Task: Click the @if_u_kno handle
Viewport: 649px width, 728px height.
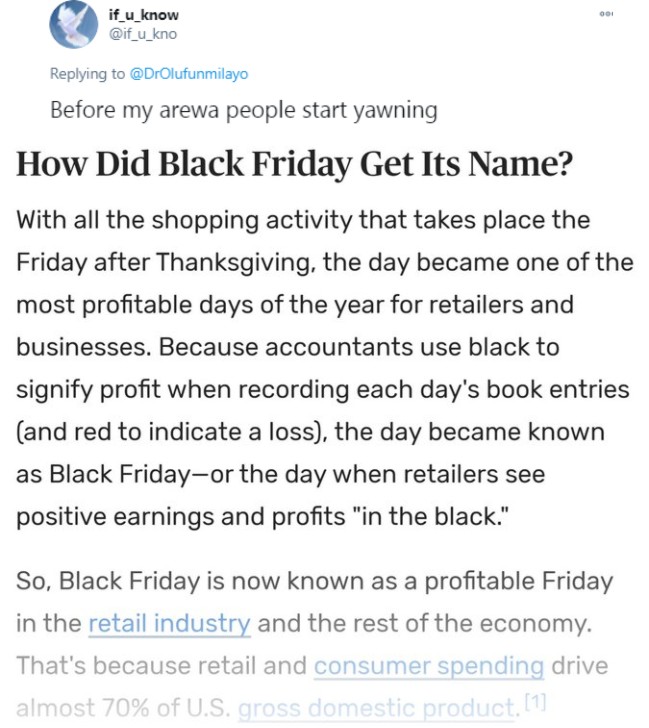Action: [x=143, y=34]
